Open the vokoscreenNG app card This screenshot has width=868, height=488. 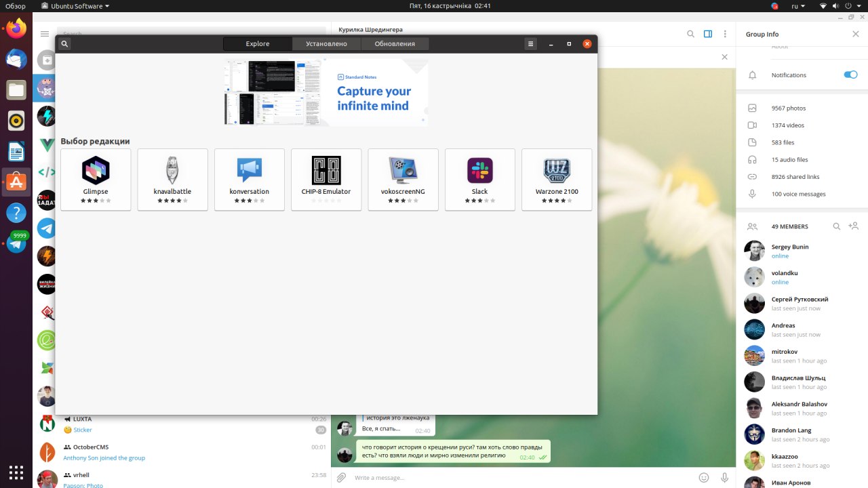coord(403,180)
